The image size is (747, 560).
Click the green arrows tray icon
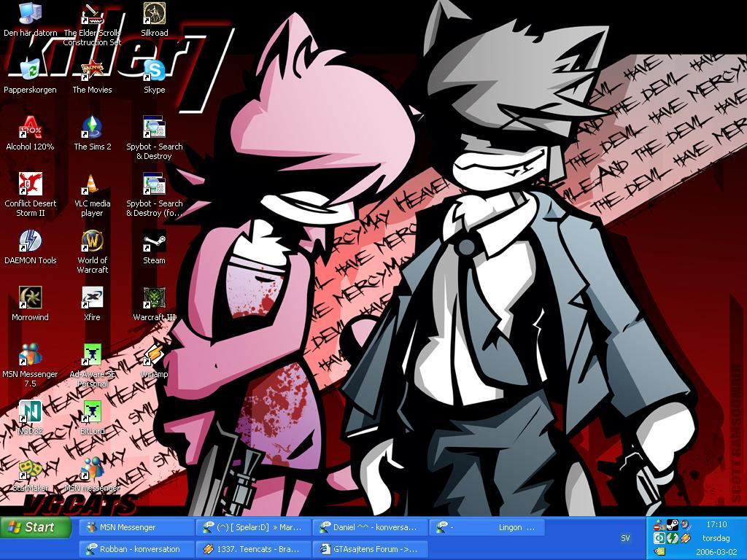tap(672, 538)
